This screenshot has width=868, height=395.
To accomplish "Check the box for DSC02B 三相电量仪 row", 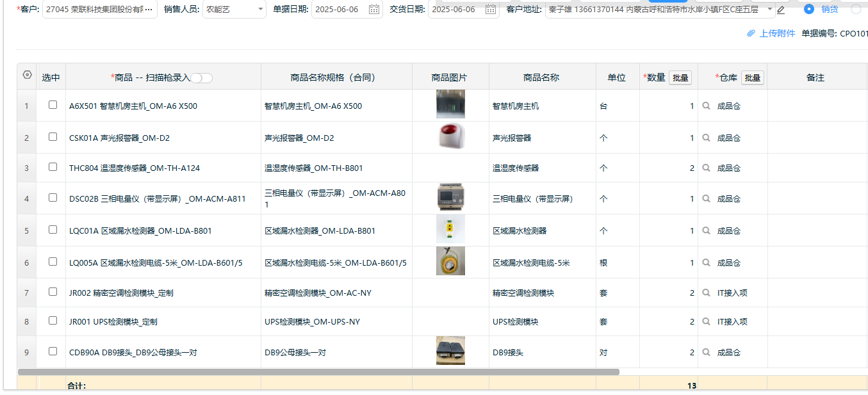I will 53,197.
